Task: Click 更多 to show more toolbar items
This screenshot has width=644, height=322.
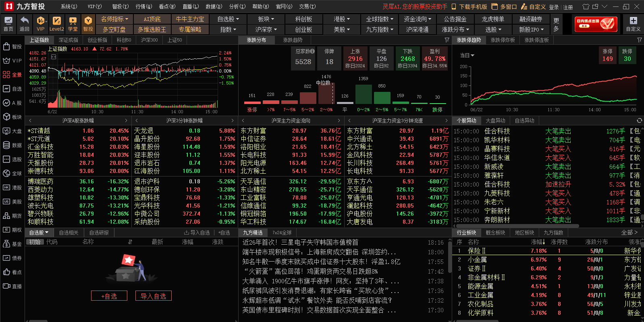Action: (556, 24)
